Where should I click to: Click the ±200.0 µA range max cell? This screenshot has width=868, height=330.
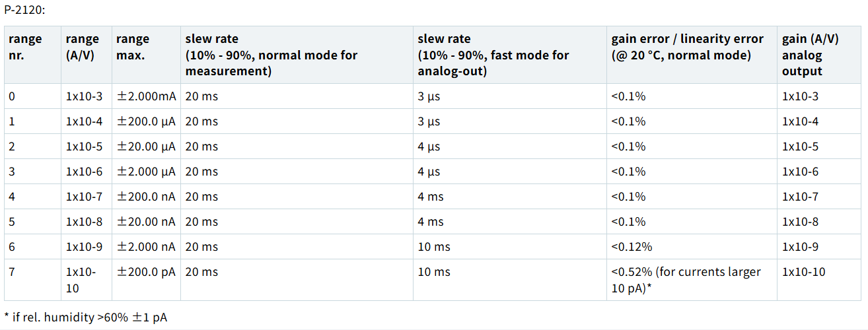(x=147, y=121)
